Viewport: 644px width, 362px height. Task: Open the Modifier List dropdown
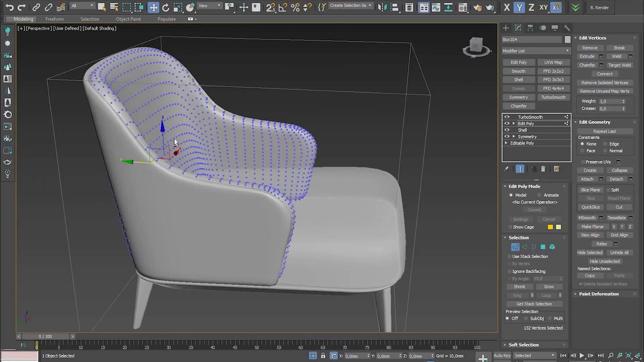click(536, 51)
